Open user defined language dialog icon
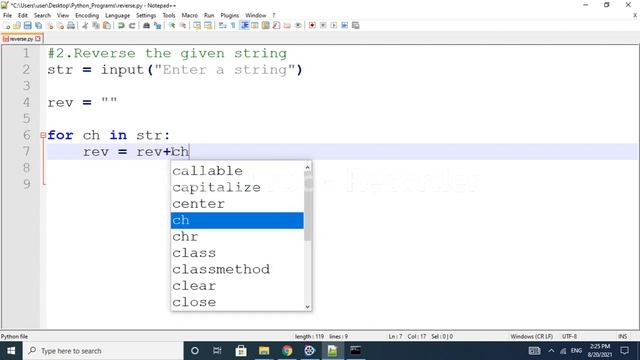Viewport: 640px width, 360px height. pyautogui.click(x=255, y=25)
